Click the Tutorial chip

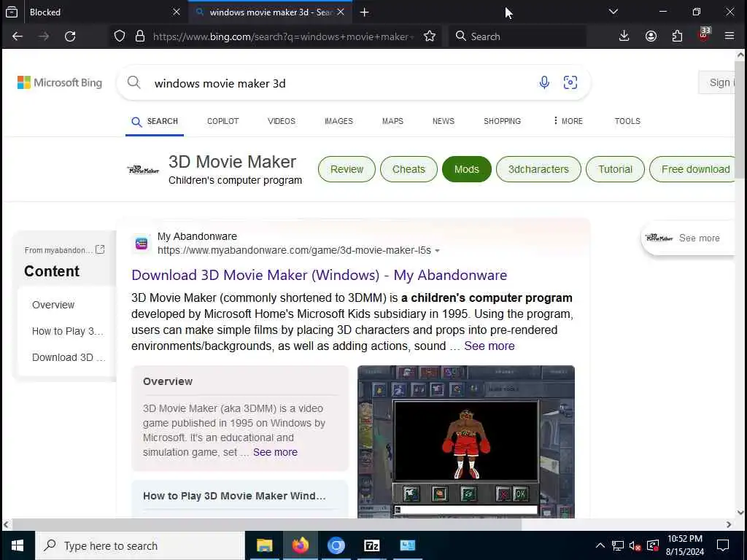(x=615, y=169)
